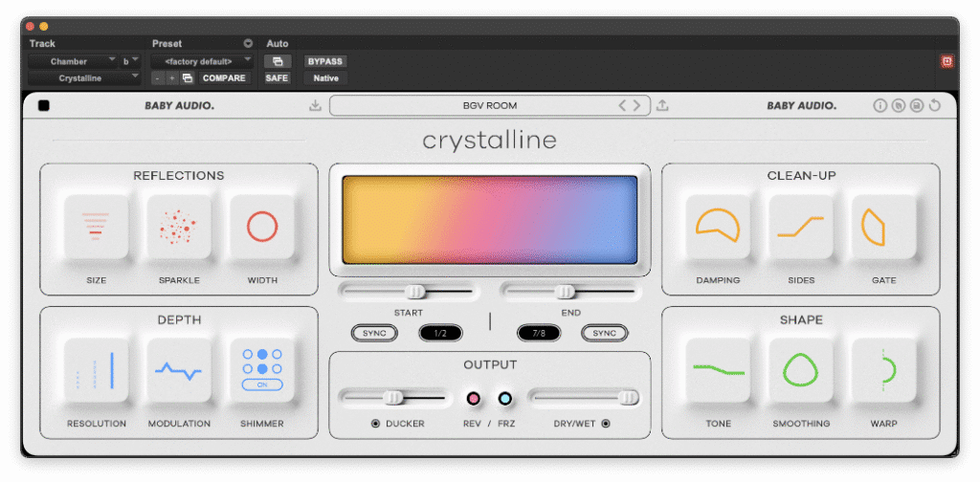Open the info icon in plugin header

click(x=880, y=105)
